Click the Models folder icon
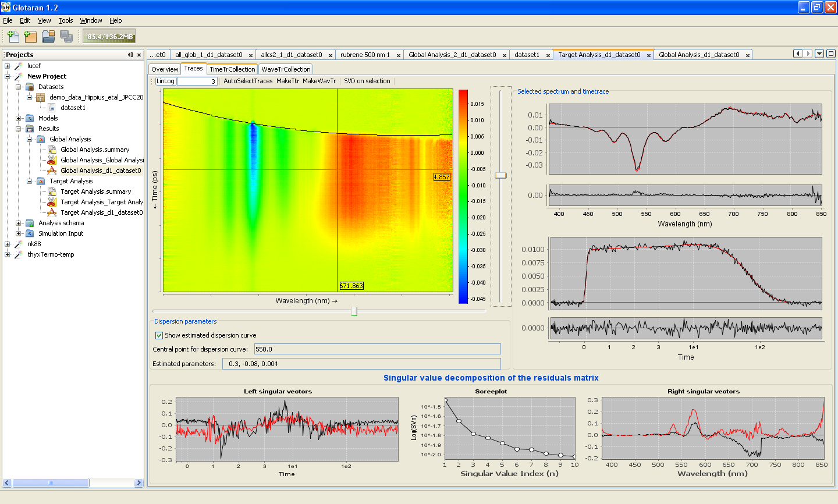838x504 pixels. [30, 118]
